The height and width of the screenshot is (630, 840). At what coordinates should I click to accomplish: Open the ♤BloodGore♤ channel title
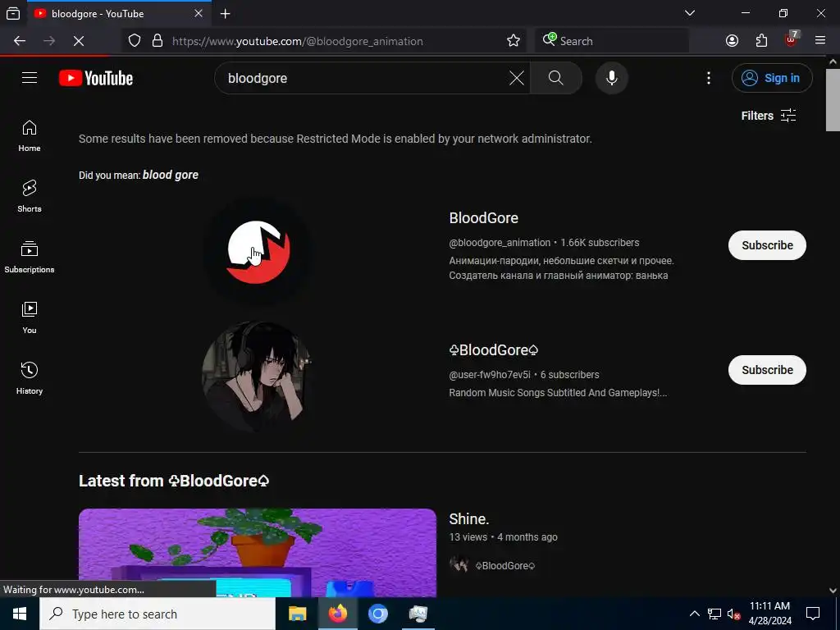[x=493, y=349]
